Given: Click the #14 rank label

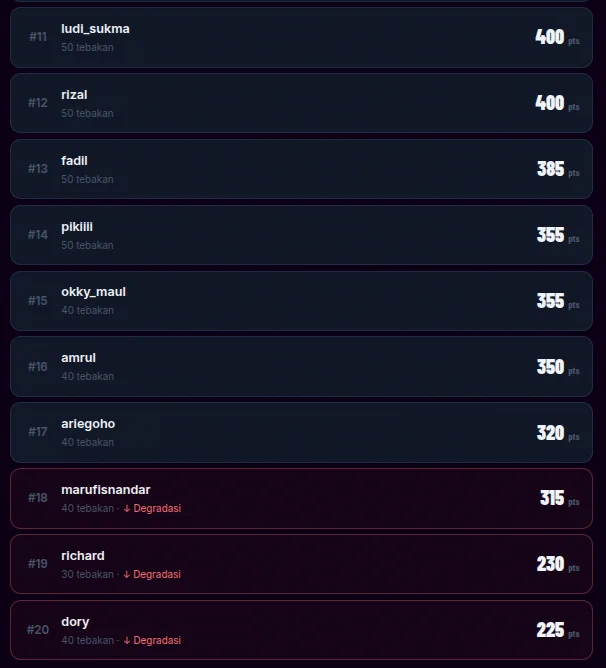Looking at the screenshot, I should coord(38,235).
